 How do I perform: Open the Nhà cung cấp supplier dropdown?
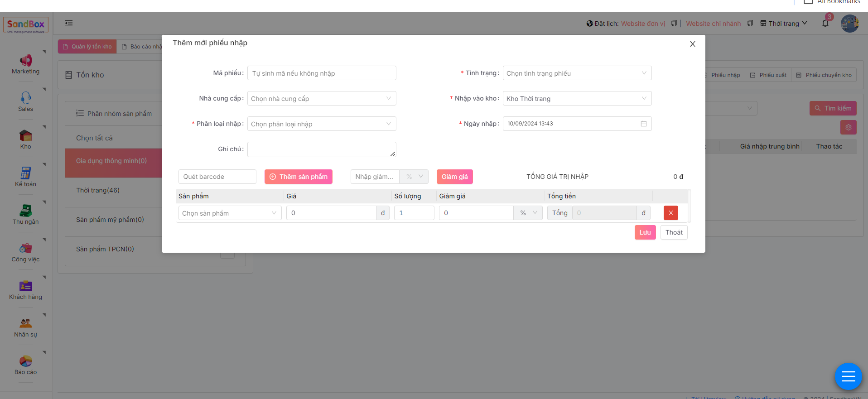pyautogui.click(x=321, y=99)
